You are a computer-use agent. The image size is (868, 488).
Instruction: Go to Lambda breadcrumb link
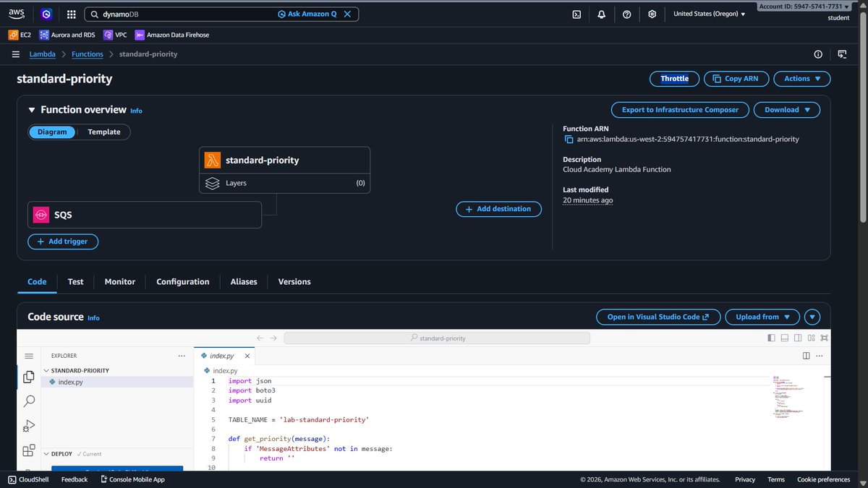[42, 54]
